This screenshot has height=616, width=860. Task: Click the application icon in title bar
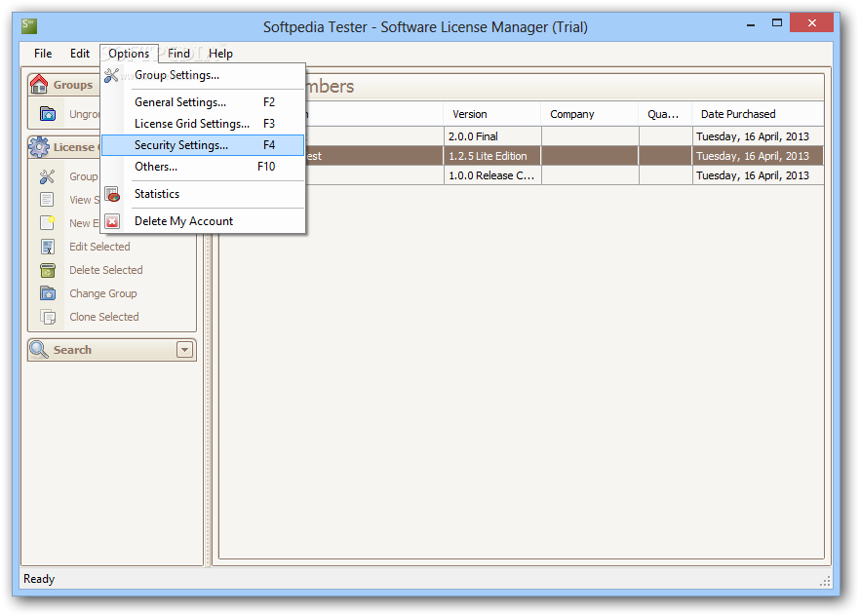click(x=29, y=25)
